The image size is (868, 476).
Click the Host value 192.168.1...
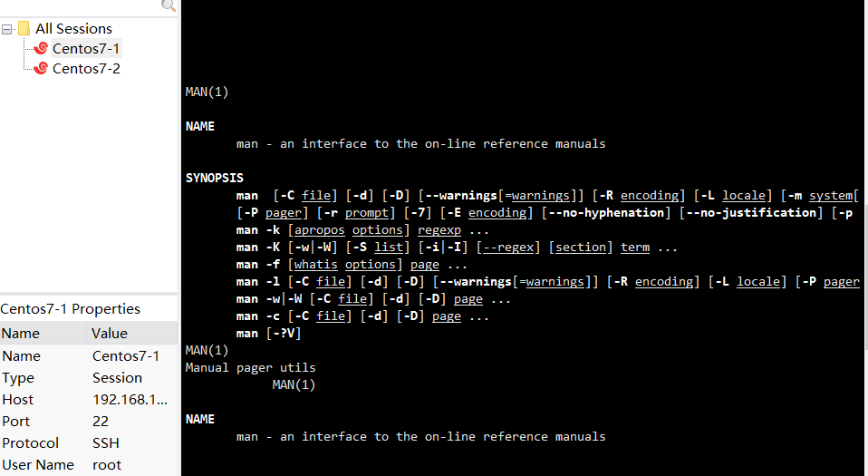[130, 400]
